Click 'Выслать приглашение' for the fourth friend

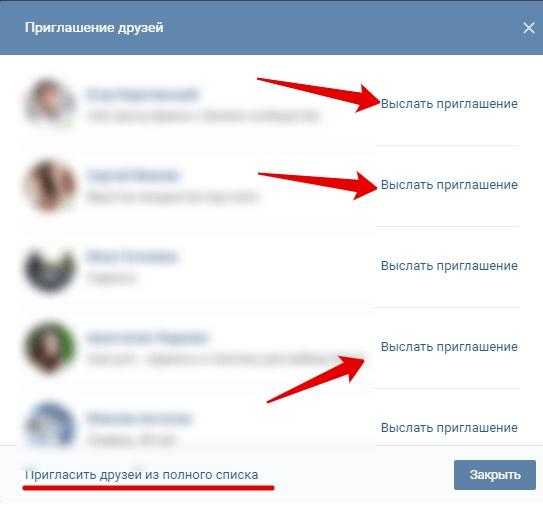tap(449, 347)
